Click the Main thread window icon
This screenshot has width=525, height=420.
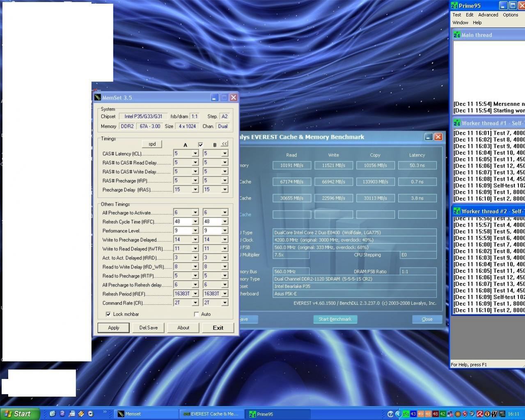(x=457, y=35)
